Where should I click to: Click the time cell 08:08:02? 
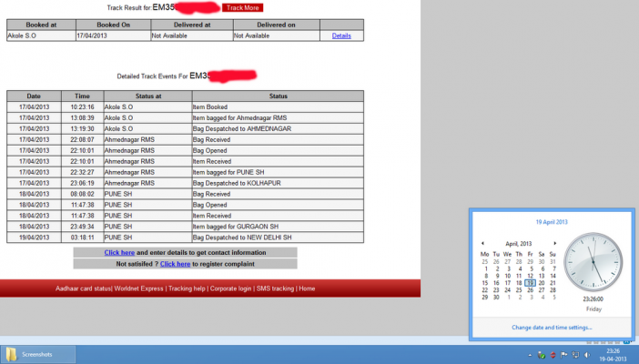pyautogui.click(x=82, y=194)
